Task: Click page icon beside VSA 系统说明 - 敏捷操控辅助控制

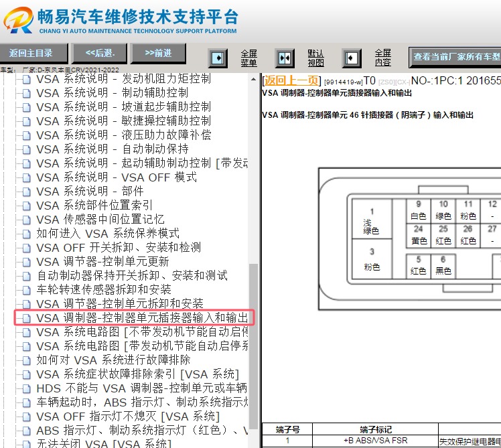Action: (x=27, y=121)
